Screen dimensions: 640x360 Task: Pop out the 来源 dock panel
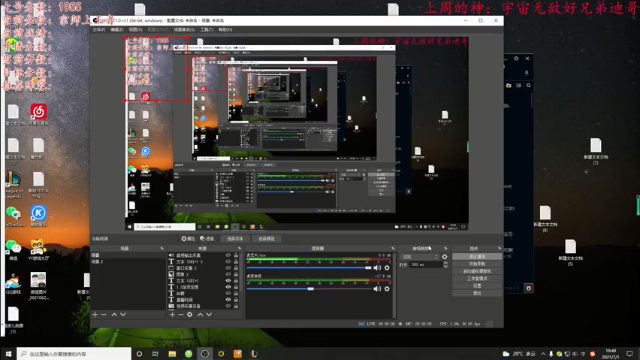[240, 248]
